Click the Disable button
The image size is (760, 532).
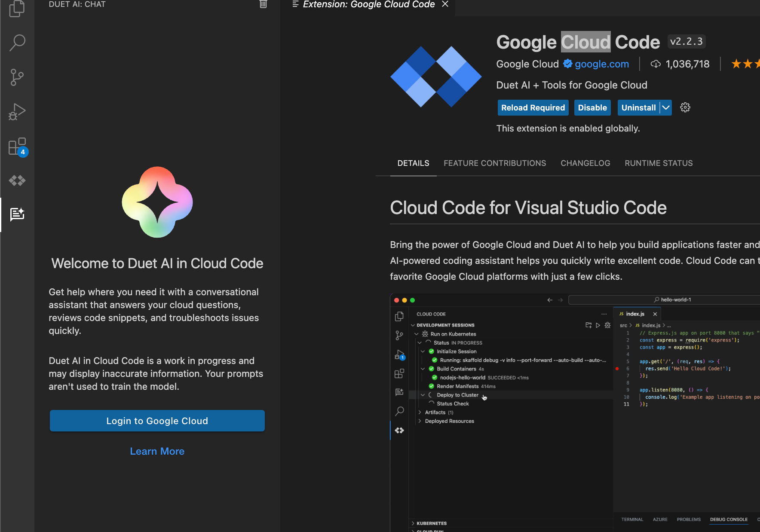tap(592, 107)
